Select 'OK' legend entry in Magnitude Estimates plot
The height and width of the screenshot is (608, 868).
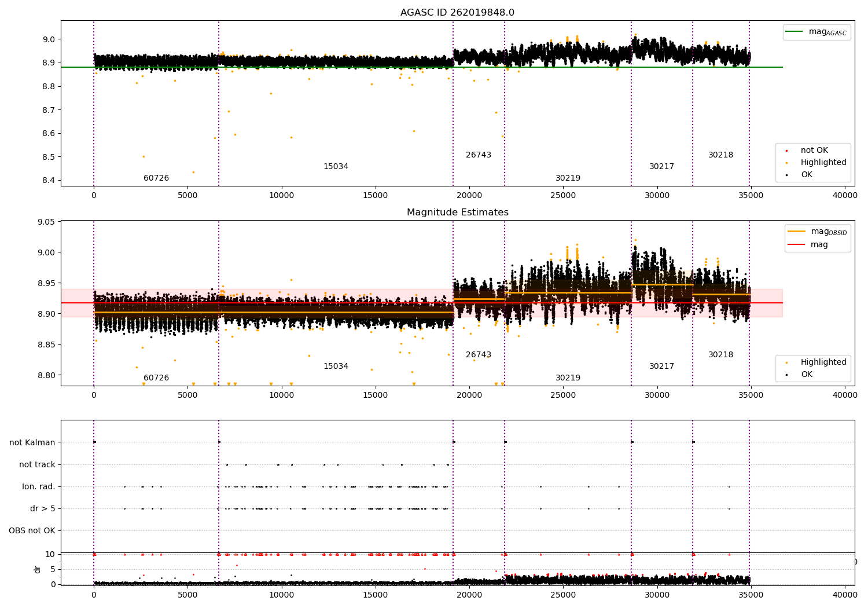click(806, 375)
